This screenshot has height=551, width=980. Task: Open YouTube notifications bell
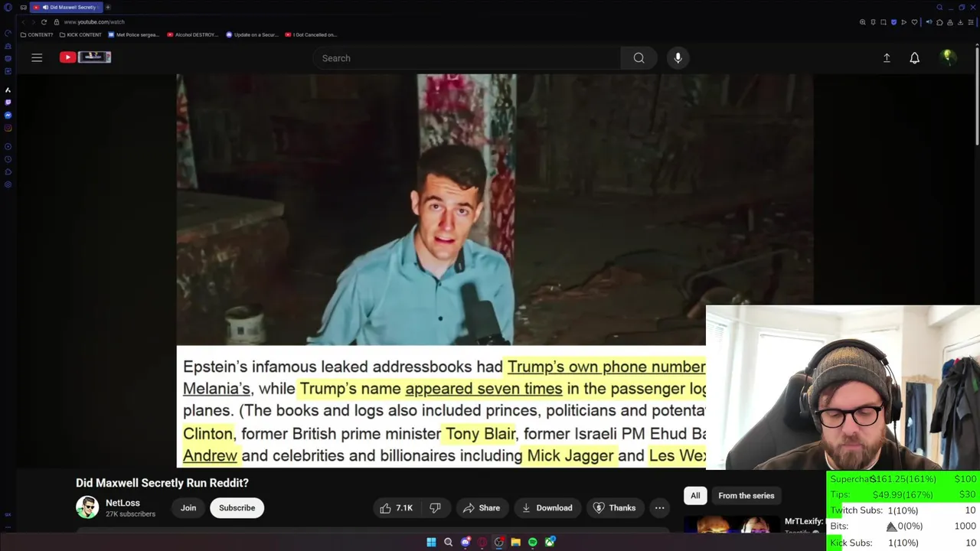914,58
